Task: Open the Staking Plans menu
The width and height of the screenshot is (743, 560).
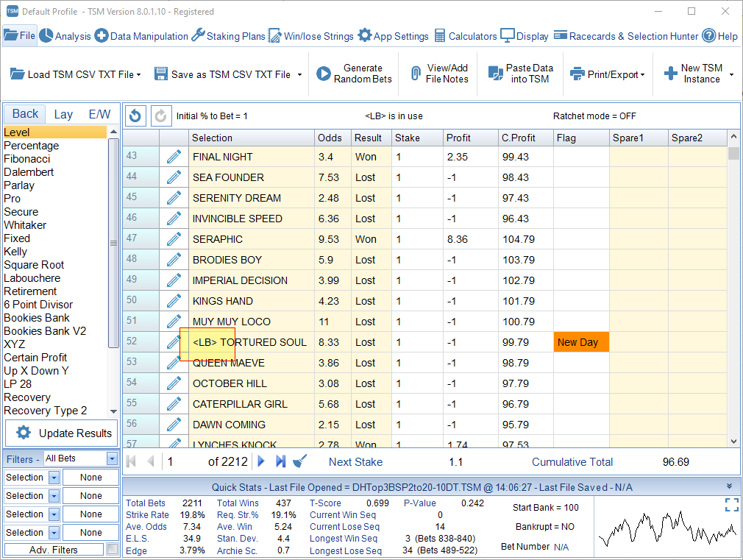Action: [x=228, y=35]
